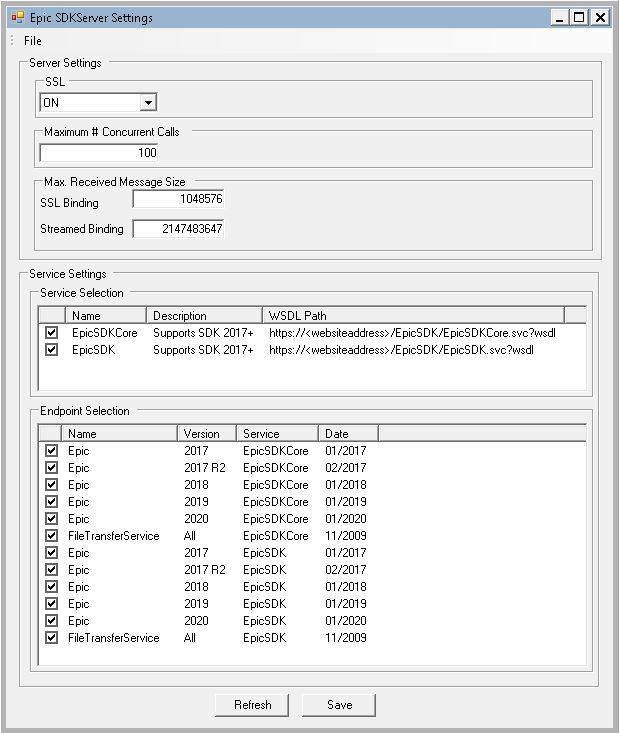Viewport: 619px width, 733px height.
Task: Click the Save button
Action: pos(339,705)
